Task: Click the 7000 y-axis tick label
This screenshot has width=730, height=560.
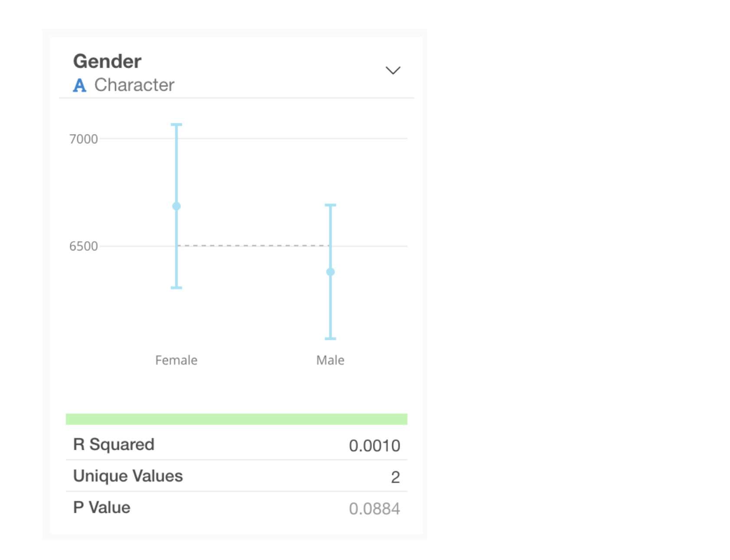Action: click(x=84, y=139)
